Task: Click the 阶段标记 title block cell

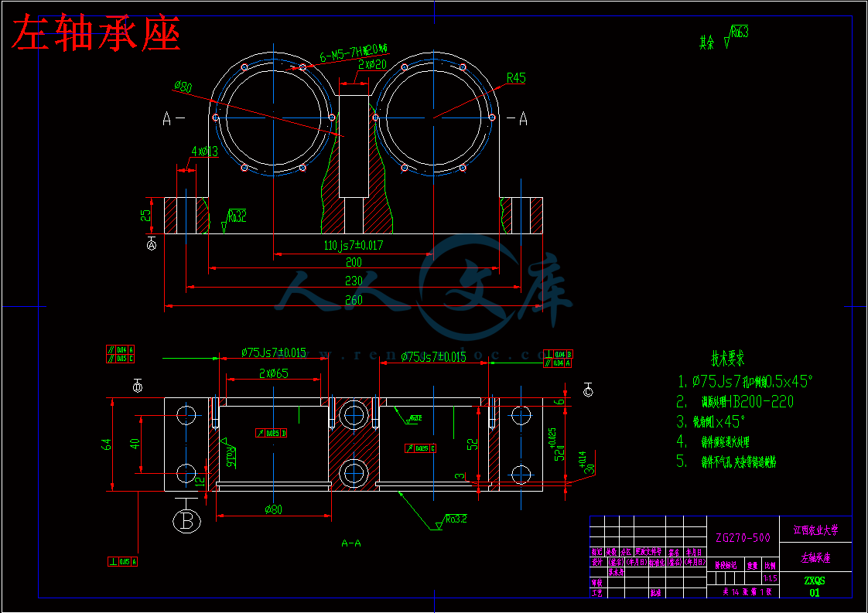Action: point(726,565)
